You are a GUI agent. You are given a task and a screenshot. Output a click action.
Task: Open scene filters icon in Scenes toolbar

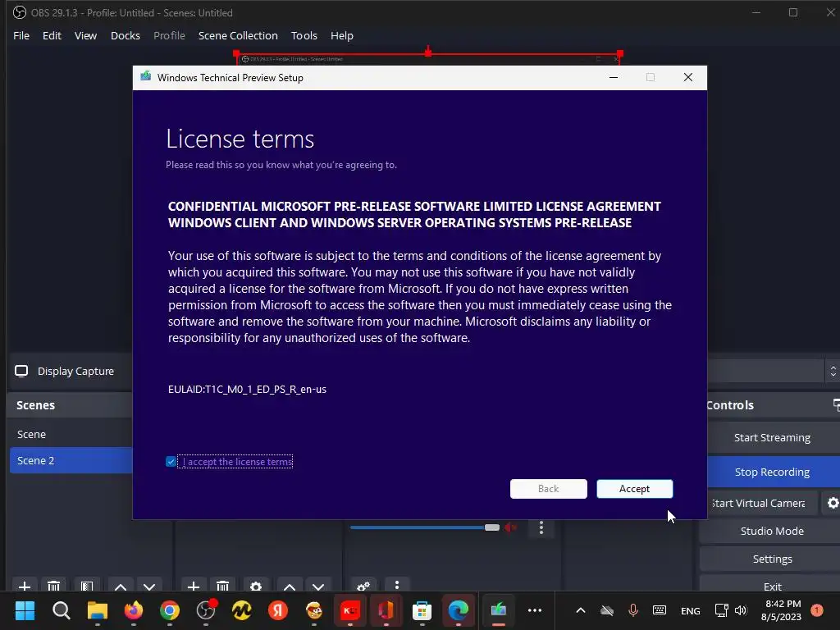tap(87, 586)
